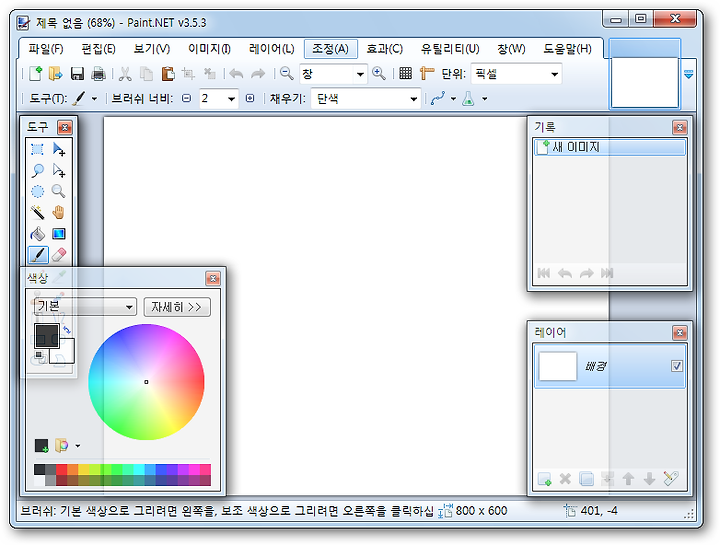Select the Move Selection tool
Screen dimensions: 720x545
pyautogui.click(x=59, y=171)
